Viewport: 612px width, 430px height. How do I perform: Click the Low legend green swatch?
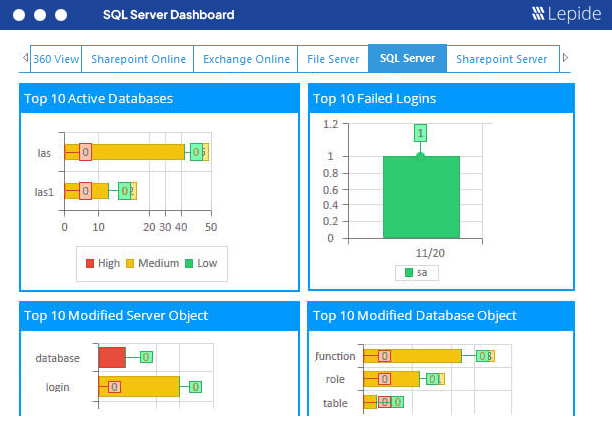(189, 263)
